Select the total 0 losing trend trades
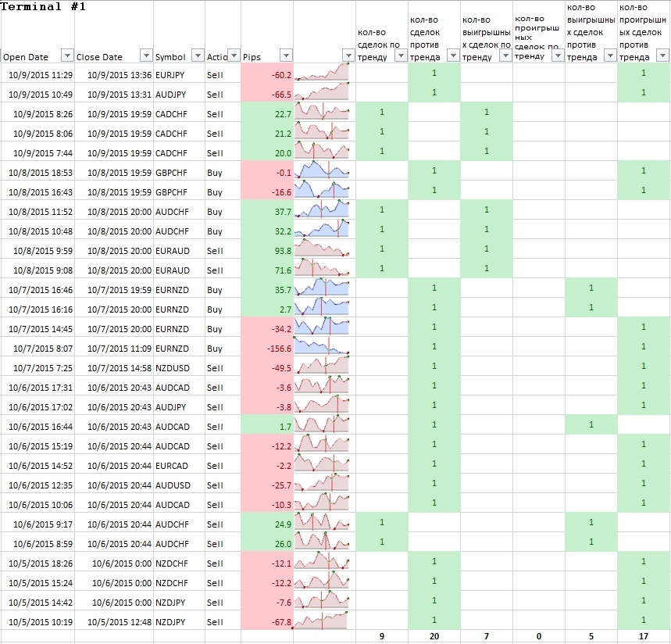 click(x=539, y=636)
